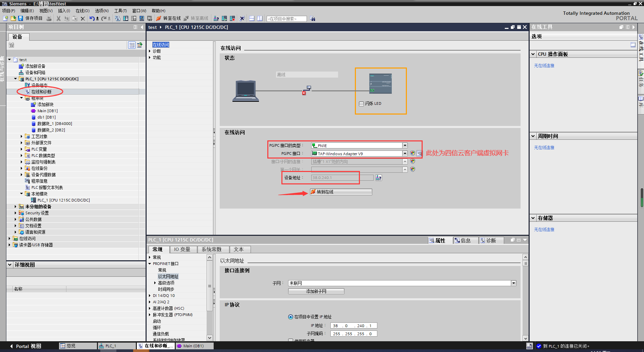
Task: Save the project with 保存项目
Action: [x=31, y=18]
